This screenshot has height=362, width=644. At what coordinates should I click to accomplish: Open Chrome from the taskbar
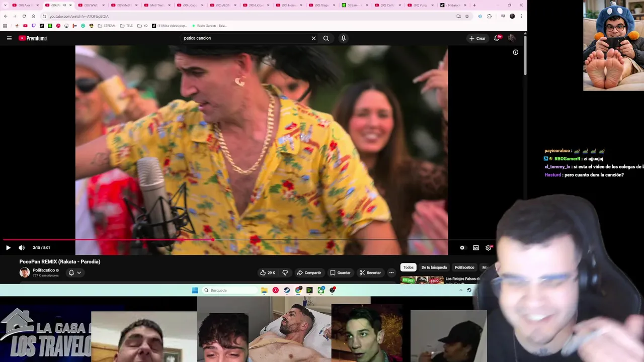tap(298, 290)
